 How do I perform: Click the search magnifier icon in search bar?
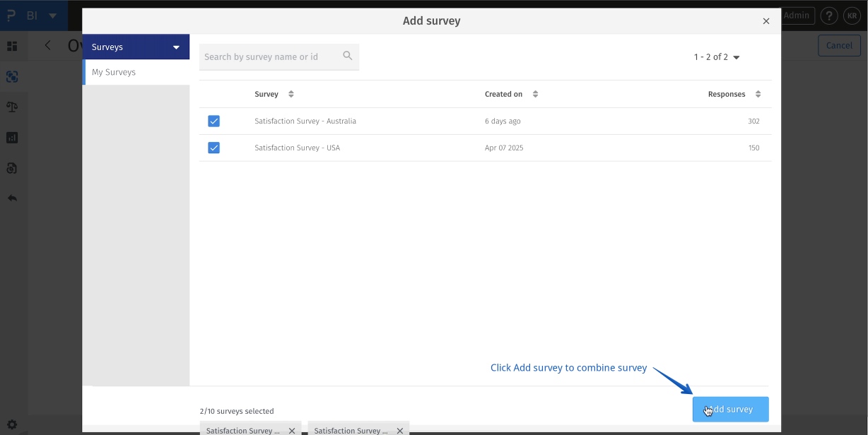click(x=347, y=55)
